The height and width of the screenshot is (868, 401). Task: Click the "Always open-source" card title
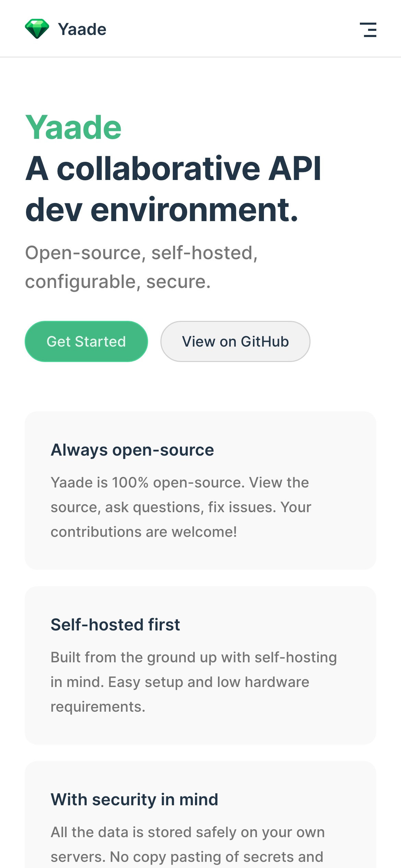pyautogui.click(x=132, y=450)
